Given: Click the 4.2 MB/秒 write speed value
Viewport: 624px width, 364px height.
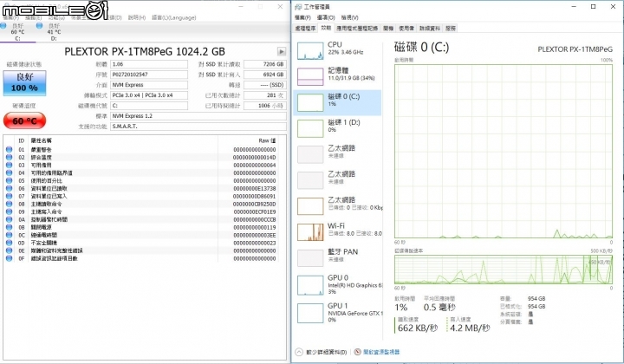Looking at the screenshot, I should click(470, 328).
